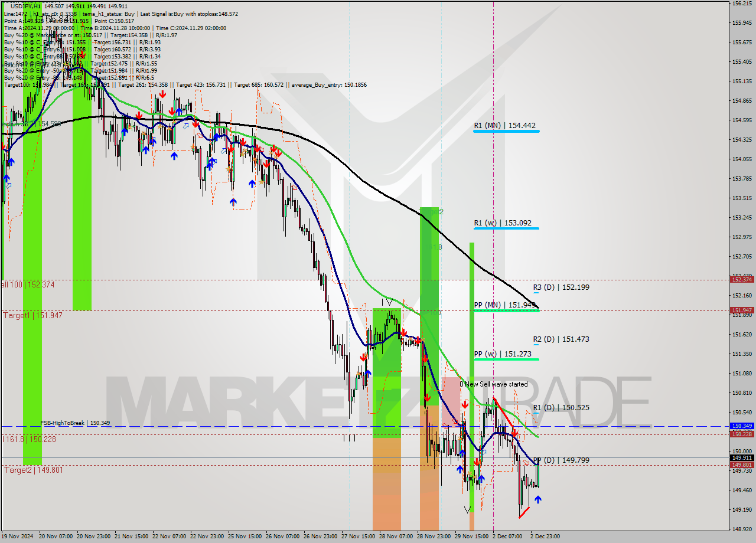Click the red 152.374 price tag on axis
The image size is (756, 543).
(x=742, y=280)
